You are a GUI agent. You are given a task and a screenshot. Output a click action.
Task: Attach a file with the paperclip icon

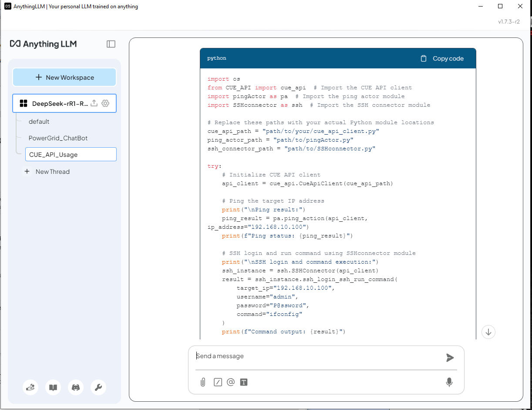(x=203, y=382)
